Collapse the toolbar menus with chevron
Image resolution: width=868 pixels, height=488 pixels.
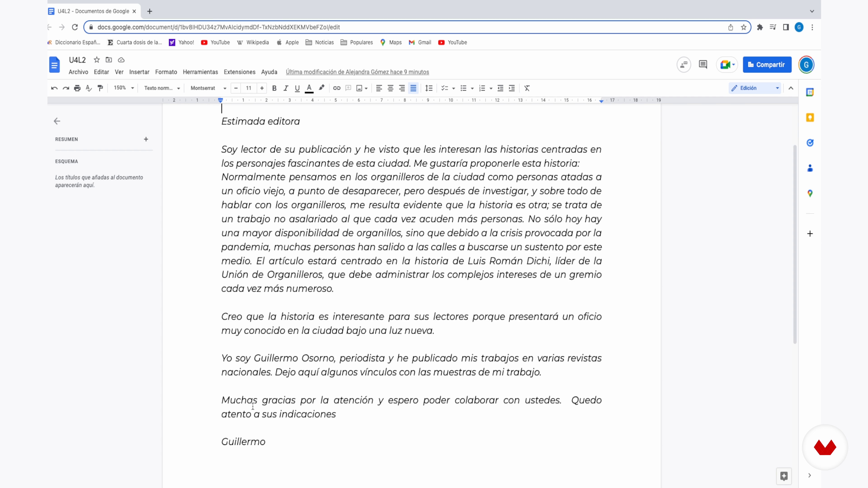tap(791, 88)
